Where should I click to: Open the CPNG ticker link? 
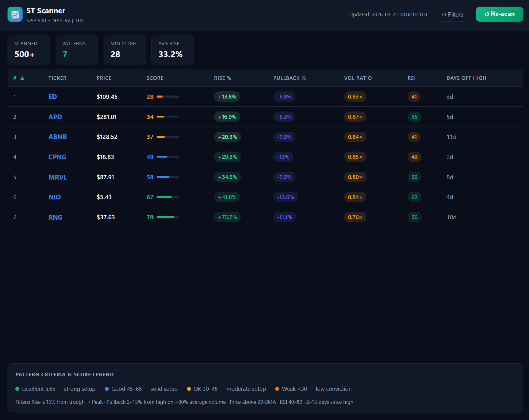57,157
